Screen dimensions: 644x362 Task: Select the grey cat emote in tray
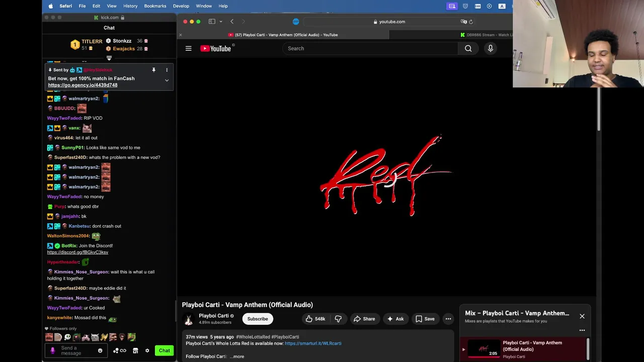(95, 337)
